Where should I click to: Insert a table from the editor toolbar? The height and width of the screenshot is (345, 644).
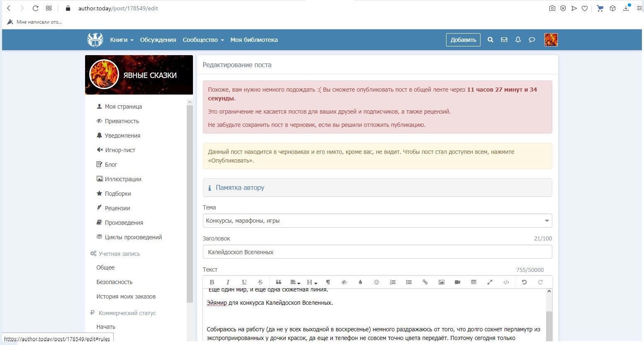[473, 282]
